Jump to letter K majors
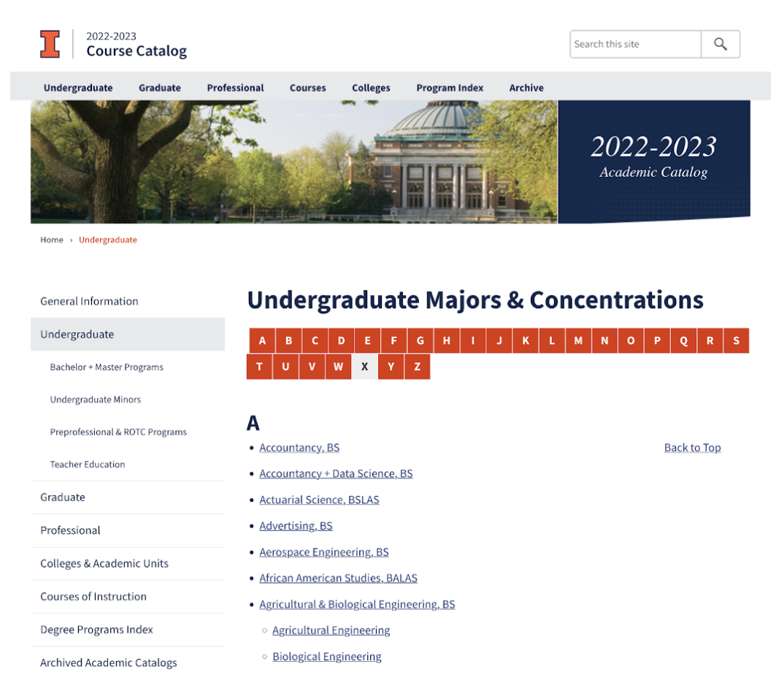The image size is (784, 691). 526,340
